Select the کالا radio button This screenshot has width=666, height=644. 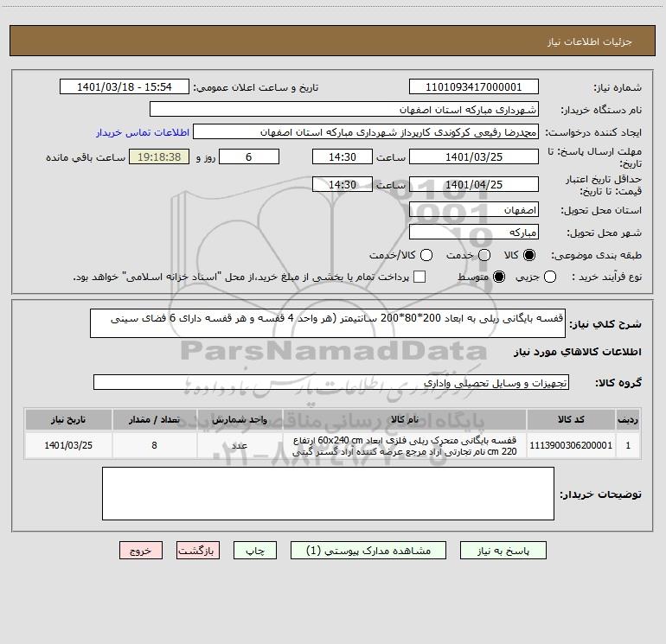(x=529, y=255)
